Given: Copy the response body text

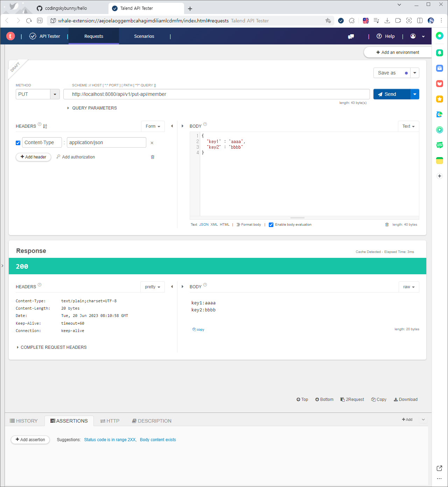Looking at the screenshot, I should 198,330.
